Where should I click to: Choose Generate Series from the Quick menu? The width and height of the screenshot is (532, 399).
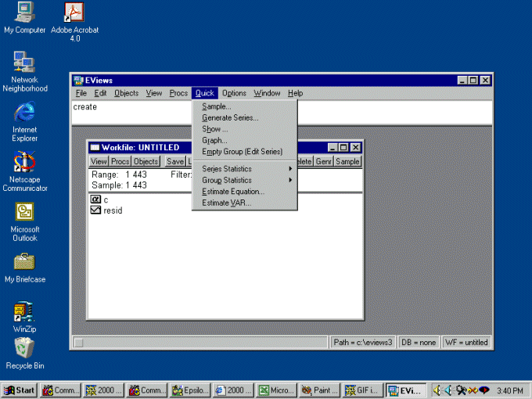tap(230, 117)
